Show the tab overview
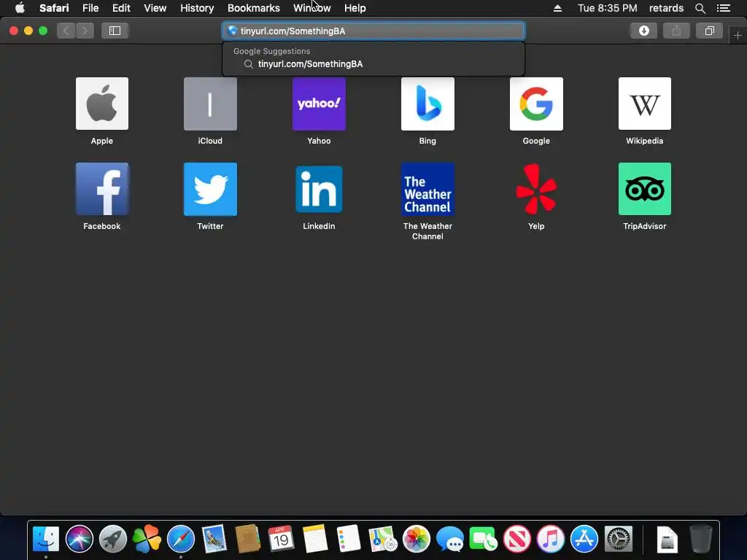This screenshot has height=560, width=747. click(709, 31)
